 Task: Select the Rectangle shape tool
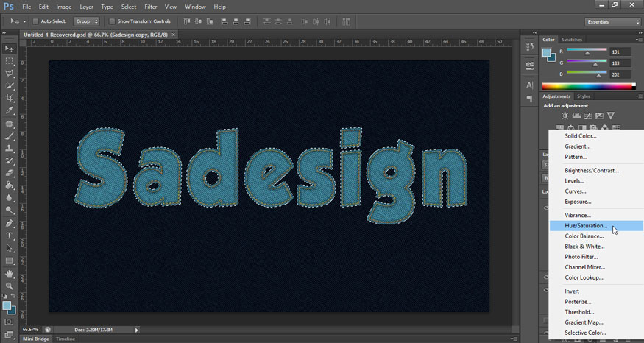(x=9, y=261)
